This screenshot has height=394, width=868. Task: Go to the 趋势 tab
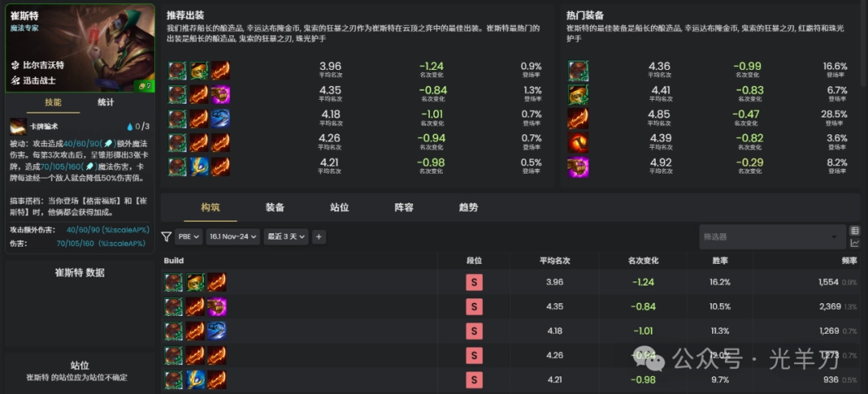468,207
